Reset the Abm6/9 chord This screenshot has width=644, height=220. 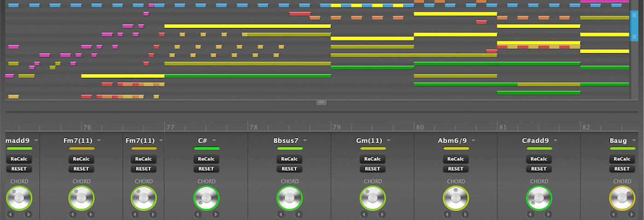pos(456,169)
